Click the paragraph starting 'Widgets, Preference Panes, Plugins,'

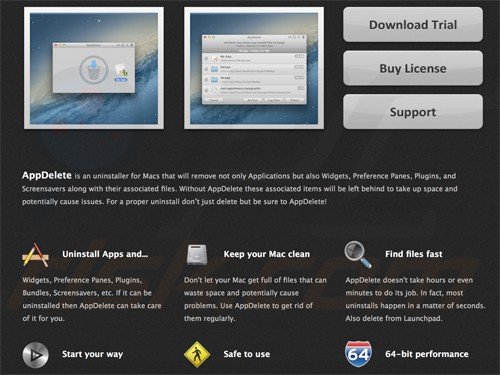tap(92, 299)
